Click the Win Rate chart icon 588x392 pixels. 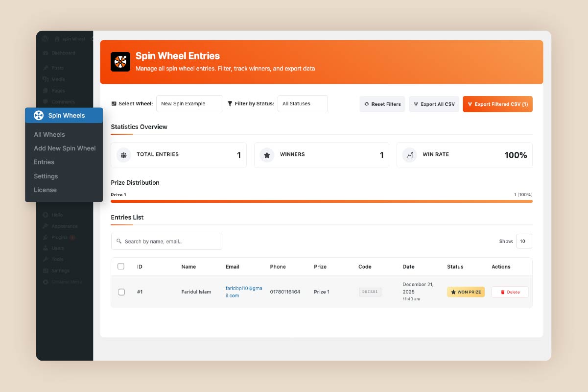[x=409, y=155]
